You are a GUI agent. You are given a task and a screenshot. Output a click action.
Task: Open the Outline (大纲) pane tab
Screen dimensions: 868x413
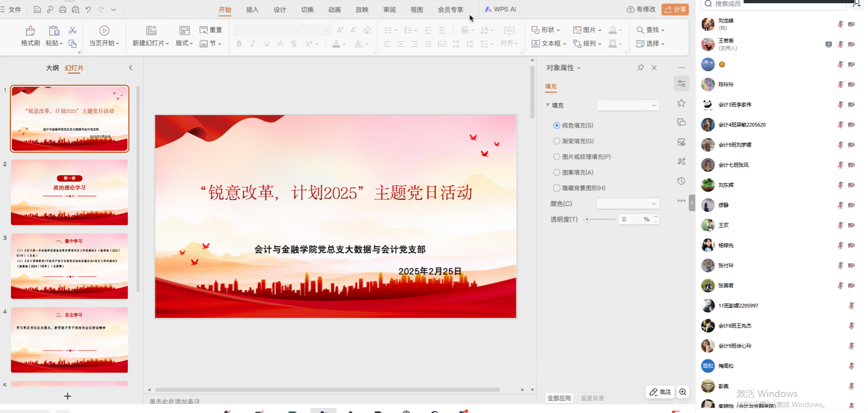pos(52,68)
